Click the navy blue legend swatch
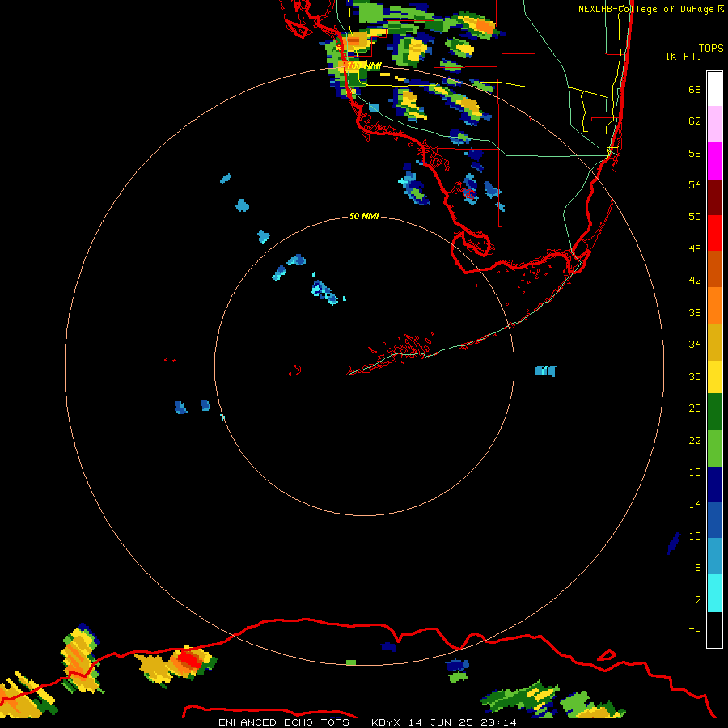The image size is (728, 728). (714, 485)
